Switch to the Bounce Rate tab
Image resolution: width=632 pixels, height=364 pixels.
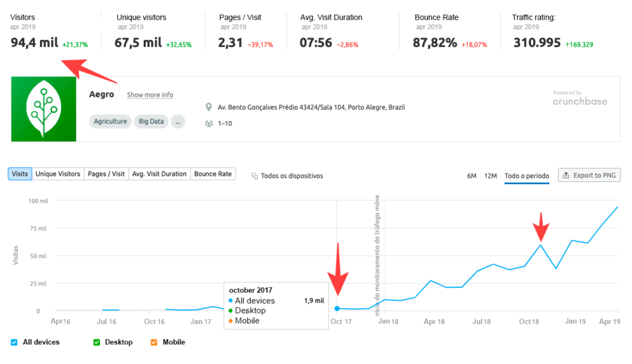[x=213, y=174]
